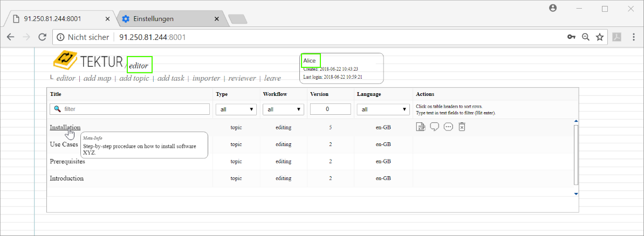Screen dimensions: 644x236
Task: Expand the Type filter dropdown
Action: click(x=236, y=109)
